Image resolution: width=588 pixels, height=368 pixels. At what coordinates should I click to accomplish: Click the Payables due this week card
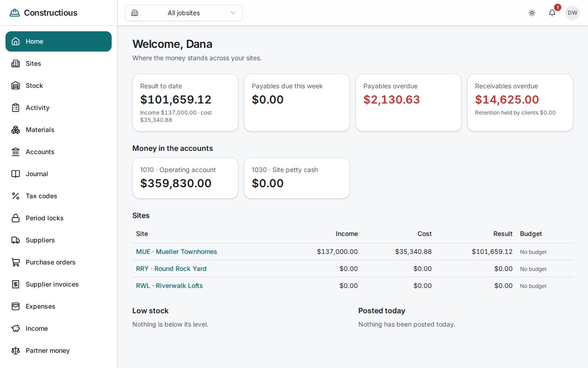coord(297,103)
